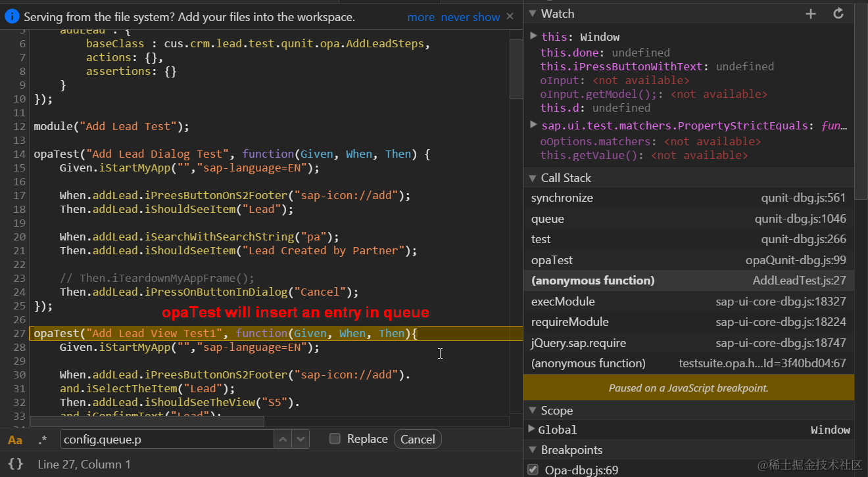Image resolution: width=868 pixels, height=477 pixels.
Task: Expand the 'this: Window' watch entry
Action: click(533, 36)
